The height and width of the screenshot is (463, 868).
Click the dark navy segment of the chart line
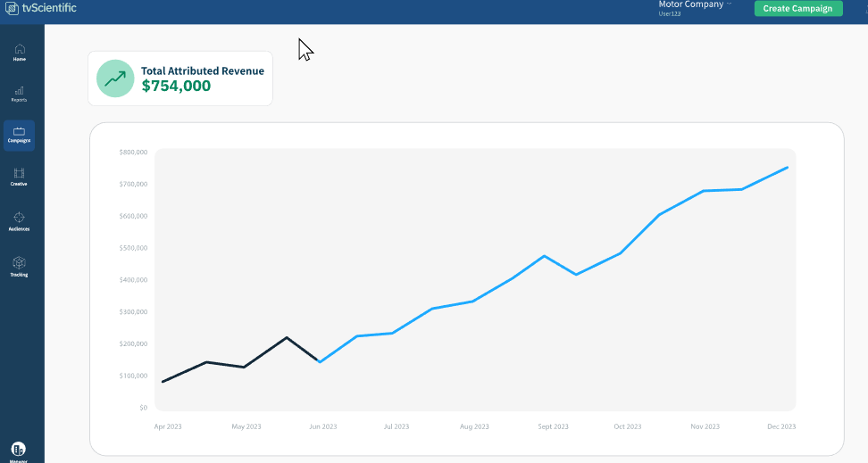click(241, 361)
